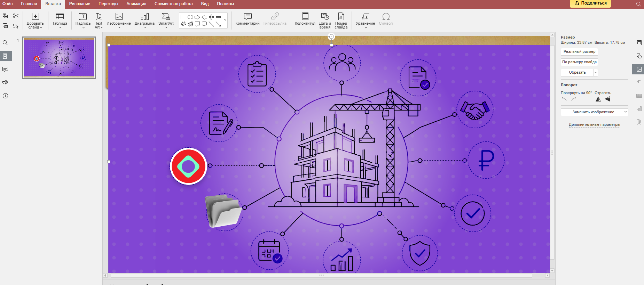644x285 pixels.
Task: Open Дополнительные параметры link
Action: 594,124
